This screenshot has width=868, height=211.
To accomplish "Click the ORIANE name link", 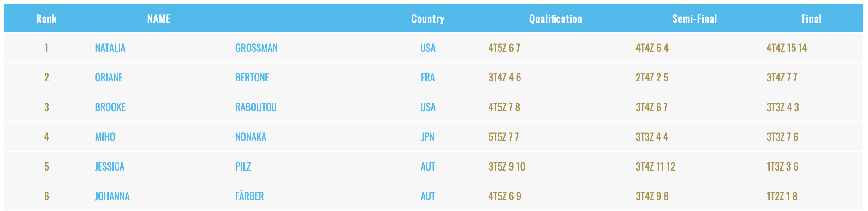I will 109,77.
